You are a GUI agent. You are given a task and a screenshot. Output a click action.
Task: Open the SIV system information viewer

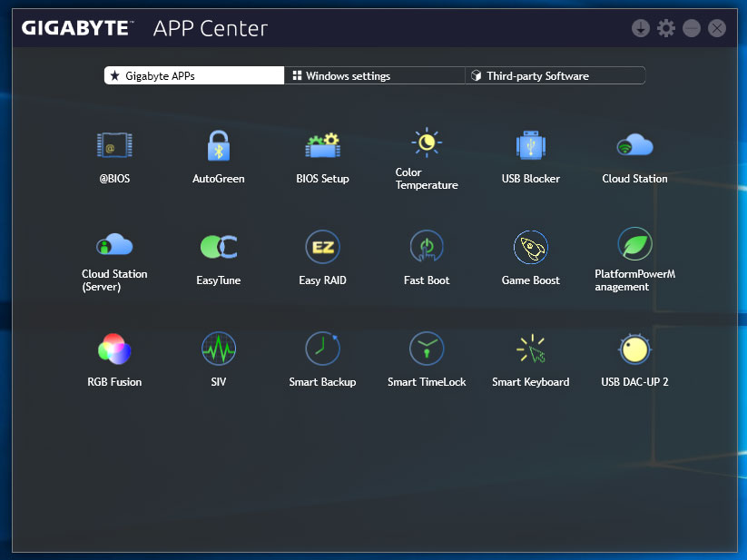218,349
